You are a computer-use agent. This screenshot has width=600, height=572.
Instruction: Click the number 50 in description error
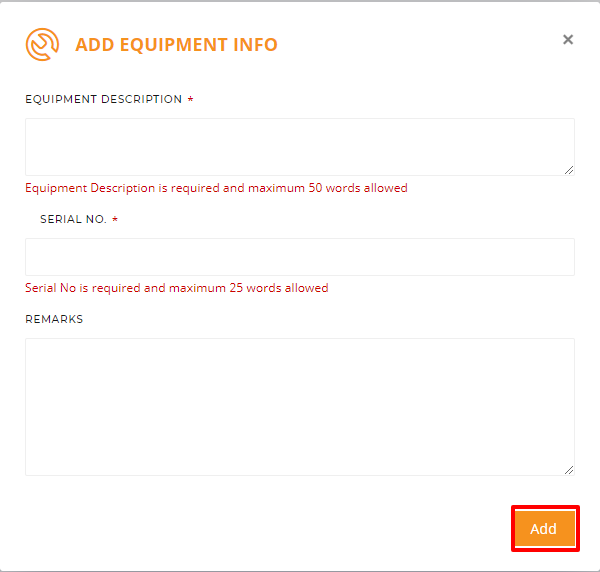tap(315, 188)
